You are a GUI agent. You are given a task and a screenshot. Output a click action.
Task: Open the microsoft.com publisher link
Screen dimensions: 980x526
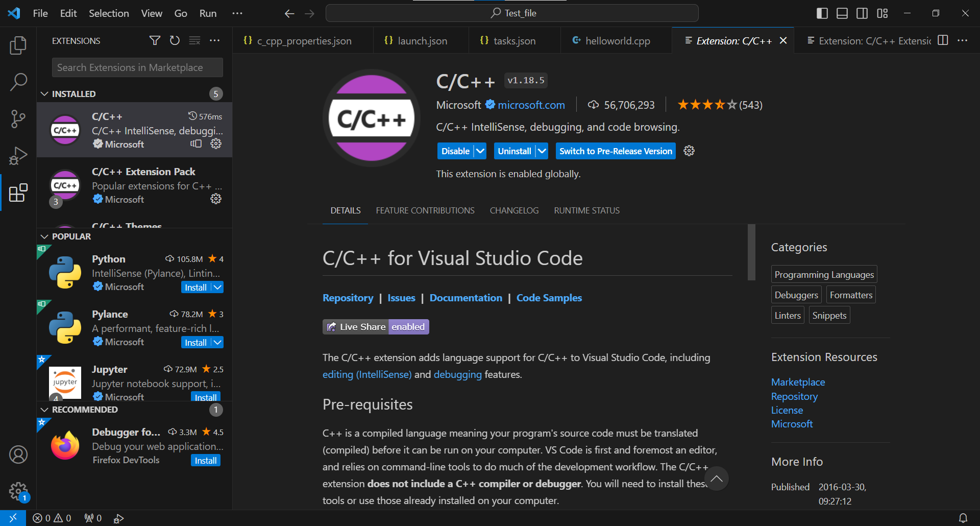pyautogui.click(x=531, y=105)
